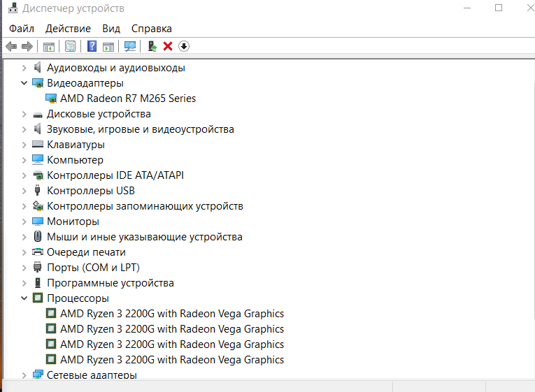
Task: Select Мыши и иные указывающие устройства label
Action: click(145, 237)
